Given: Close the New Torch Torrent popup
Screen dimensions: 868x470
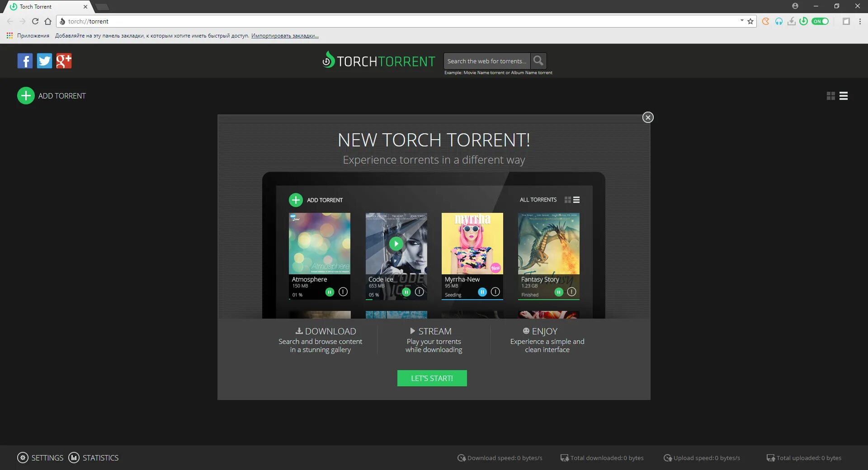Looking at the screenshot, I should (x=648, y=117).
